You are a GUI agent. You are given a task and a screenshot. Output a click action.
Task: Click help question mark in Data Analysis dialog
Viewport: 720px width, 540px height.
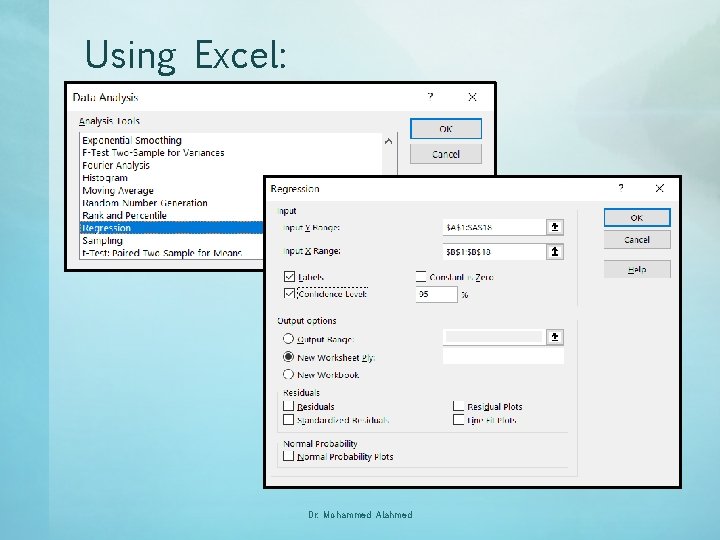pyautogui.click(x=430, y=96)
